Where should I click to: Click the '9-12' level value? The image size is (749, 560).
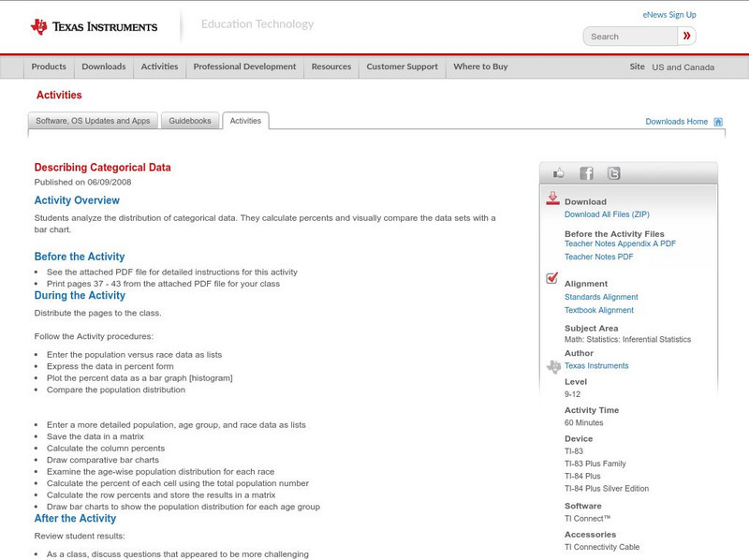572,394
